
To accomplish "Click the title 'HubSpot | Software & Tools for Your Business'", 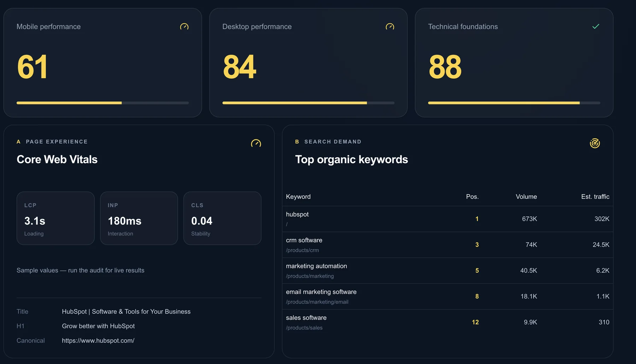I will pos(126,312).
